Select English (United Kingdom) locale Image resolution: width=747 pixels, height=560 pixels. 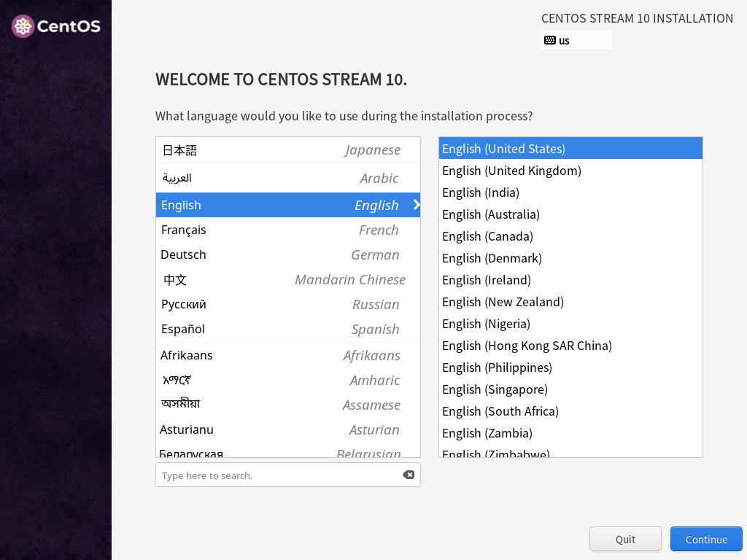[570, 171]
